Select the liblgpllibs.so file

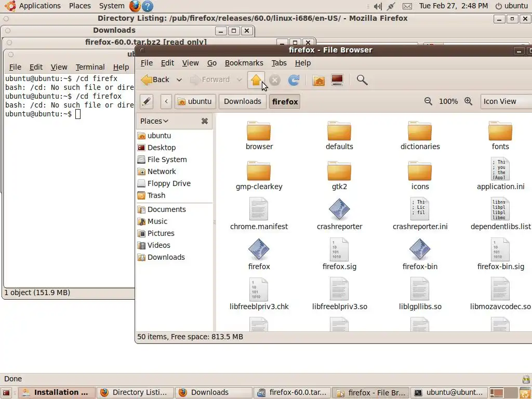[420, 294]
